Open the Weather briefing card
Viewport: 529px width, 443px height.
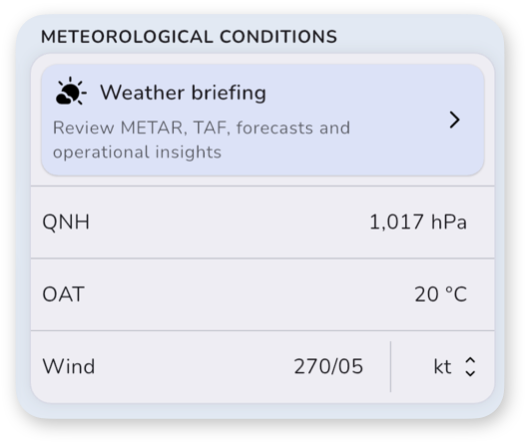(262, 120)
